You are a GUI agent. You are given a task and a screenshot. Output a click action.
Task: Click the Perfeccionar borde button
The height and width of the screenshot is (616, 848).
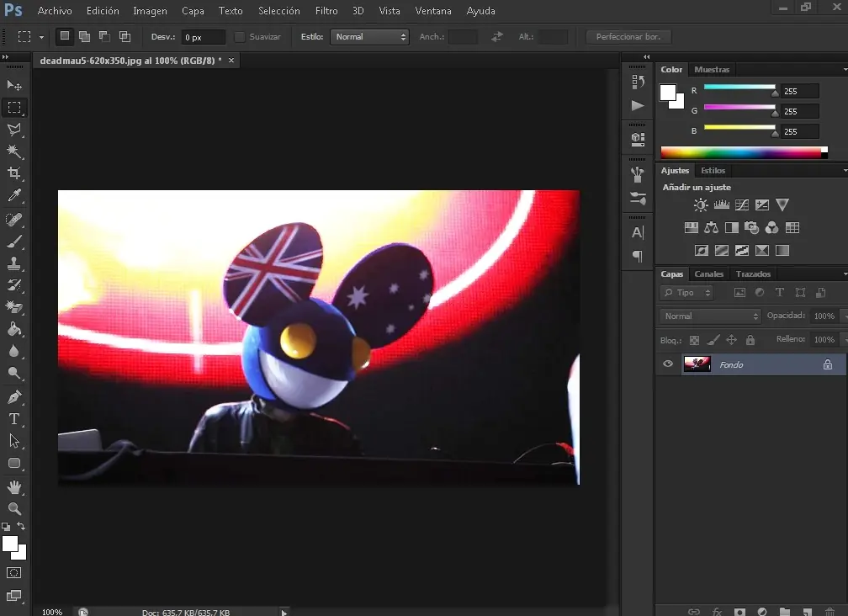(x=628, y=37)
